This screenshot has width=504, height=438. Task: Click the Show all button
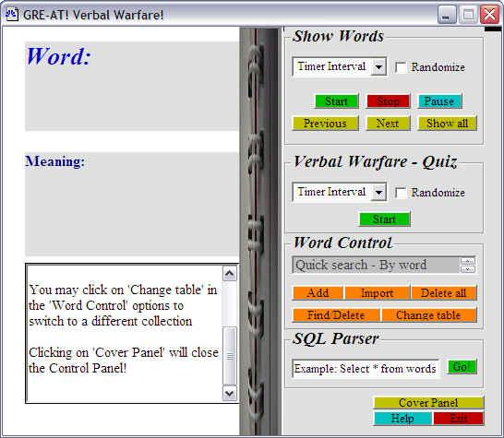point(447,124)
